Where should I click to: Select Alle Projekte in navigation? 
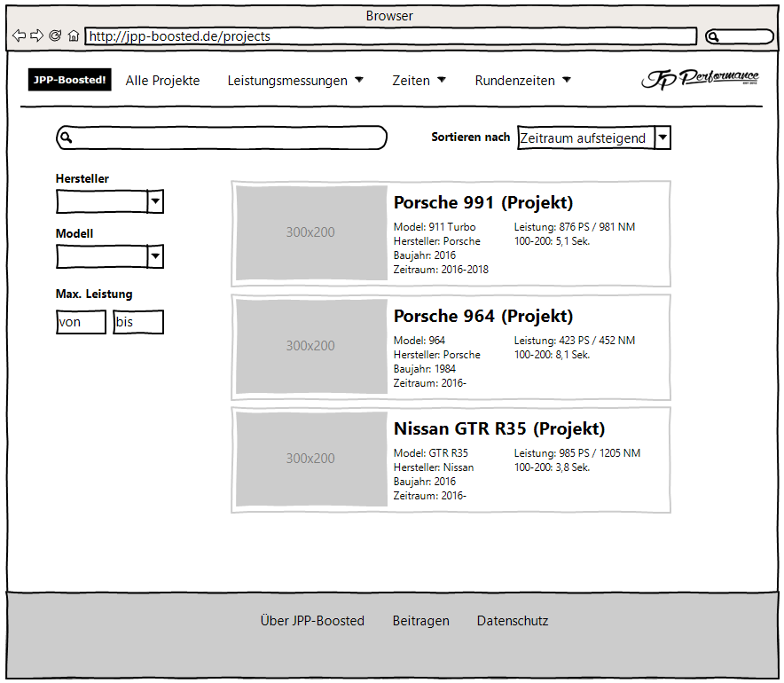pyautogui.click(x=162, y=81)
